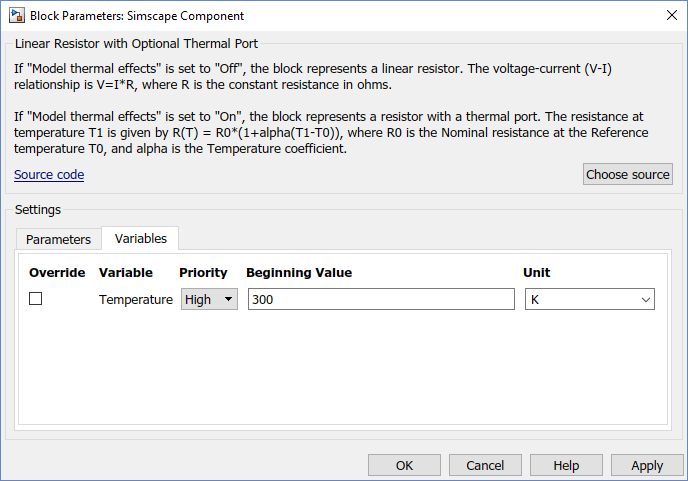
Task: Click the Unit column header
Action: pyautogui.click(x=537, y=272)
